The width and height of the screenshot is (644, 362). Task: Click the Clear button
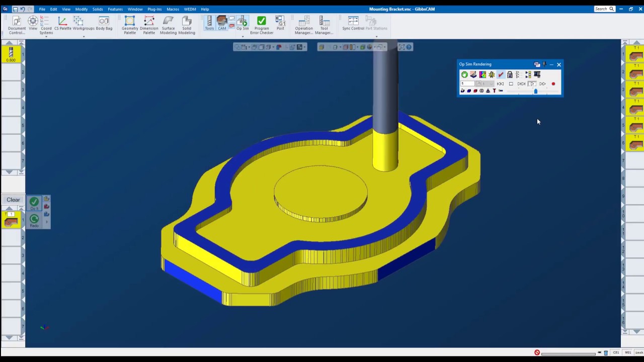point(13,200)
